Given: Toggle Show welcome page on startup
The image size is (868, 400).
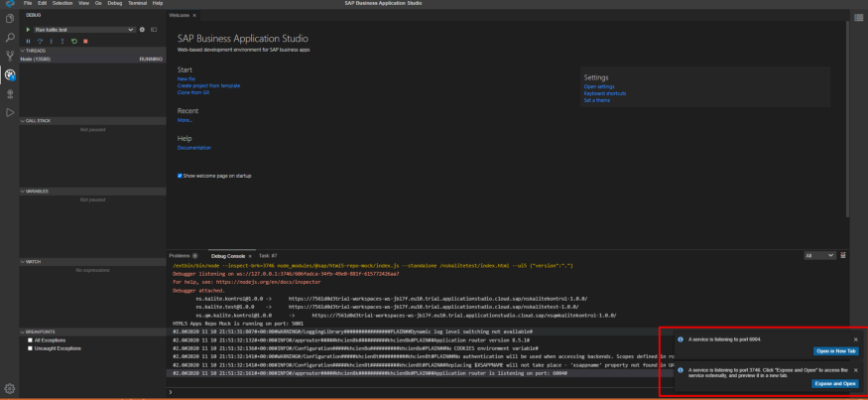Looking at the screenshot, I should click(180, 176).
